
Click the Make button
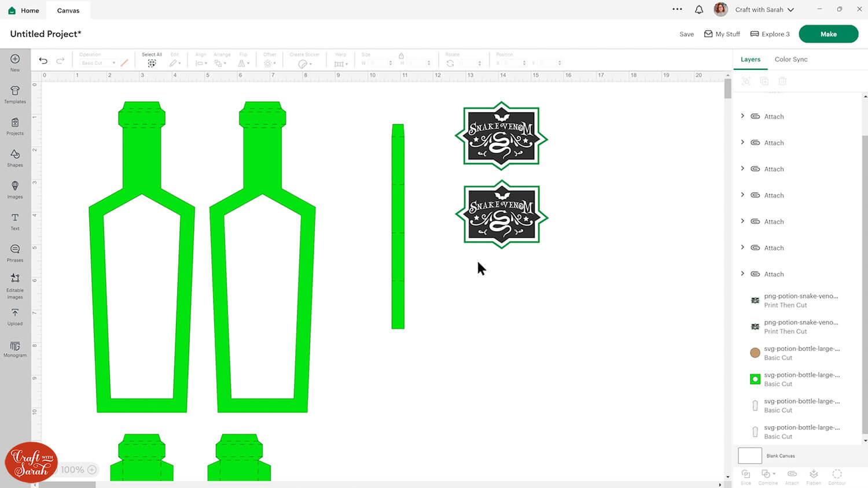point(828,34)
